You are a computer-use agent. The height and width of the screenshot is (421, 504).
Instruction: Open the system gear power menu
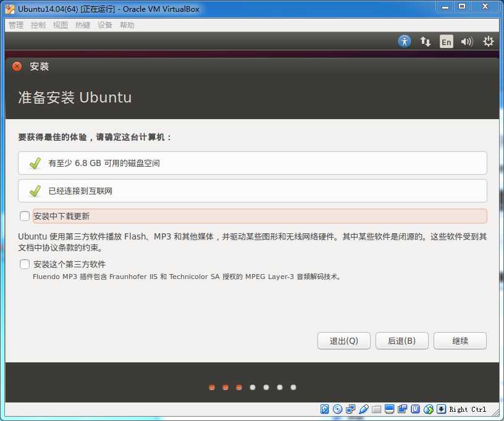[x=488, y=41]
